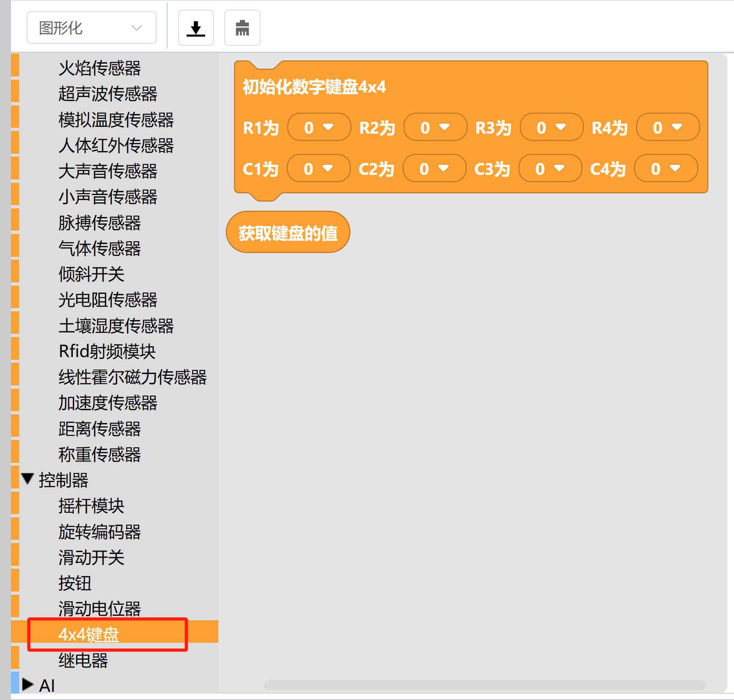Select 旋转编码器 in the controller list

99,532
